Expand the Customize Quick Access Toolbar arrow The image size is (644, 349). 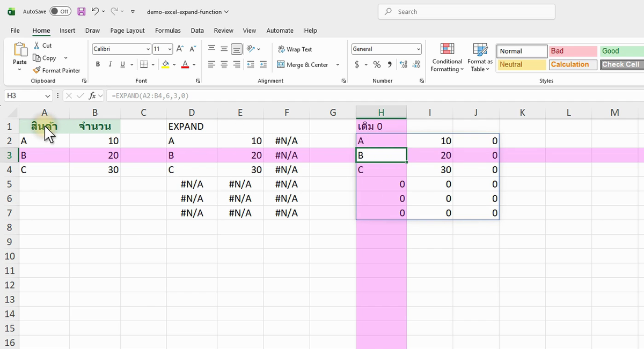click(x=133, y=11)
